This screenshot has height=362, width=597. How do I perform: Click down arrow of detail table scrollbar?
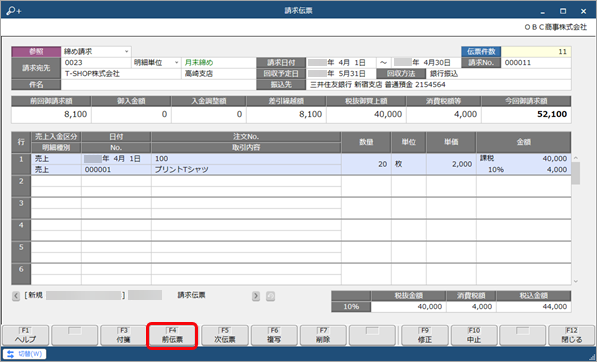click(576, 281)
